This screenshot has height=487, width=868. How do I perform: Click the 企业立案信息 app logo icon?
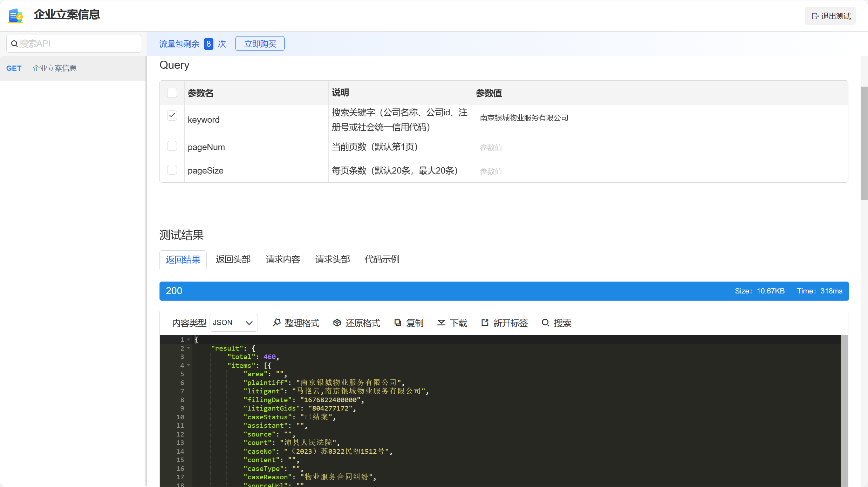15,15
